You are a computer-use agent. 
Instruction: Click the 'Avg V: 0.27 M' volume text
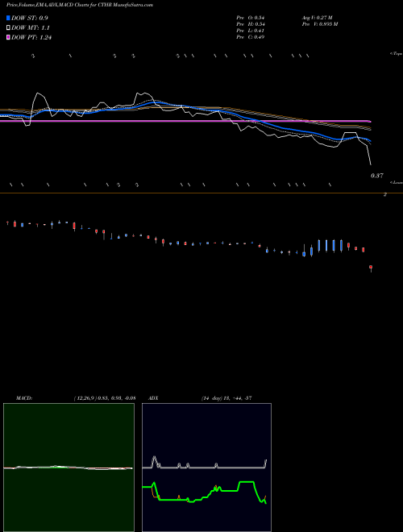318,17
